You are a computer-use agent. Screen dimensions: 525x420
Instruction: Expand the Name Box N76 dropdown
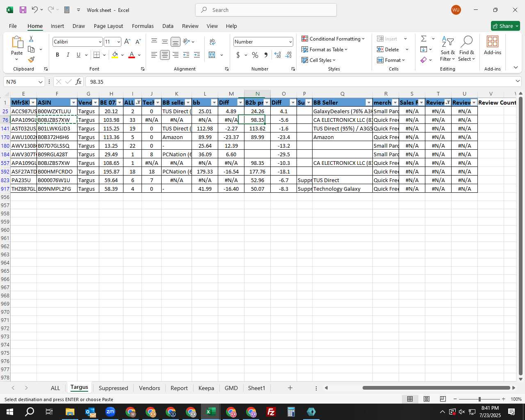(x=40, y=82)
